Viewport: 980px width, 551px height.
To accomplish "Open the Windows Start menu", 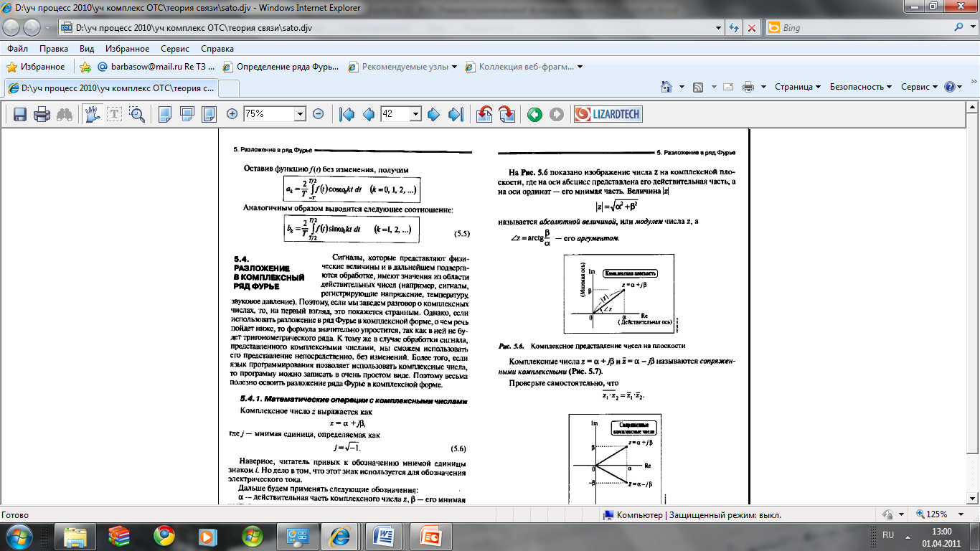I will click(x=19, y=536).
